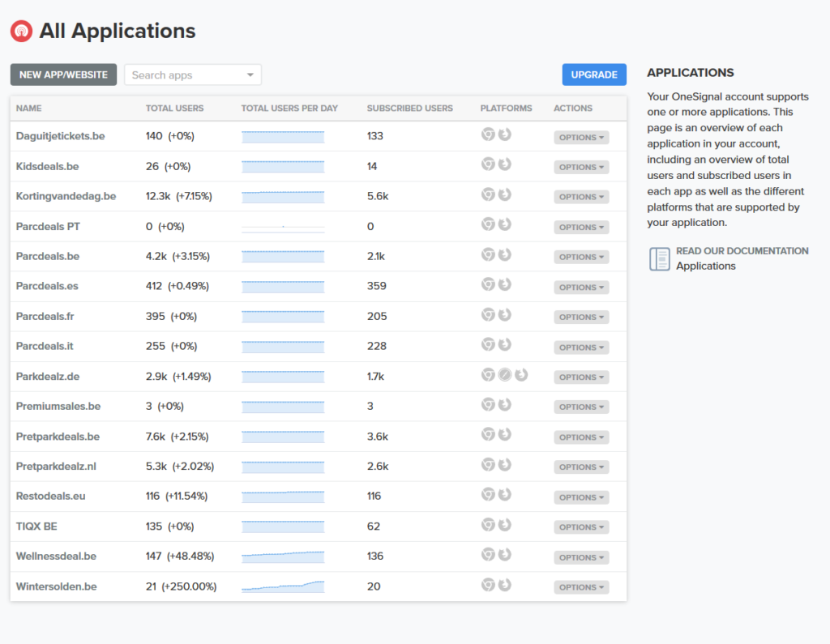Click Chrome platform icon for Daguitjetickets.be
This screenshot has height=644, width=830.
click(488, 135)
